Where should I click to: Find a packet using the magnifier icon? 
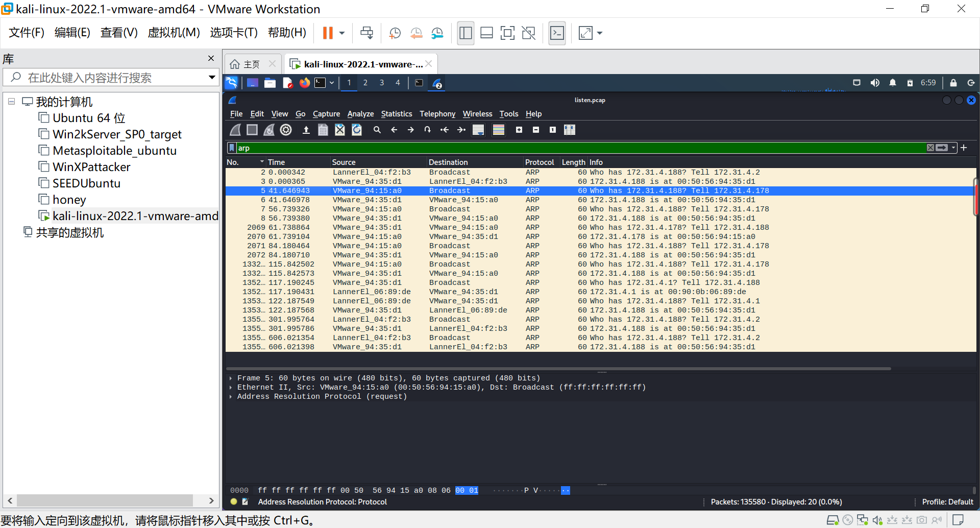[x=377, y=130]
